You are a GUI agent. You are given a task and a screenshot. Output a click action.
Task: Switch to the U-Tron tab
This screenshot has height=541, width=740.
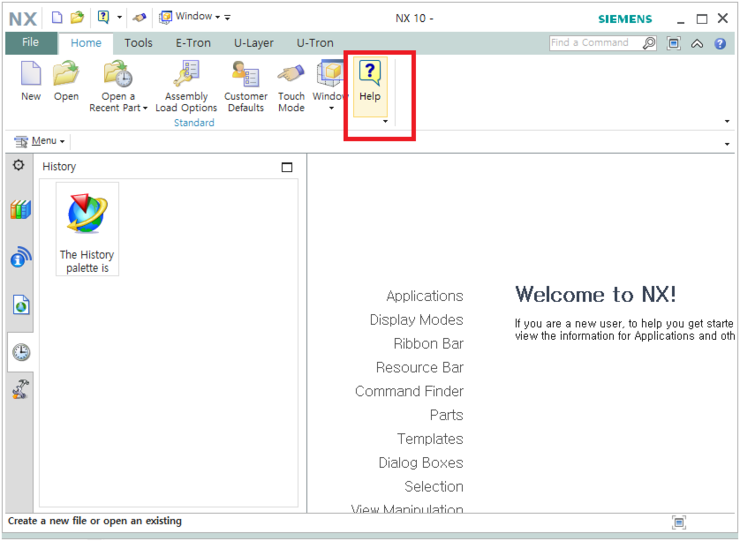tap(315, 43)
